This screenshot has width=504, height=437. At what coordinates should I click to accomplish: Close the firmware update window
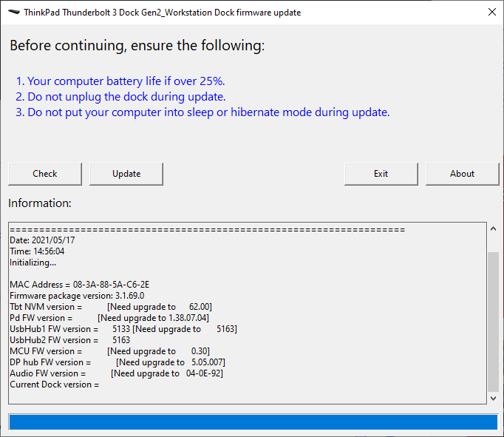(x=491, y=13)
